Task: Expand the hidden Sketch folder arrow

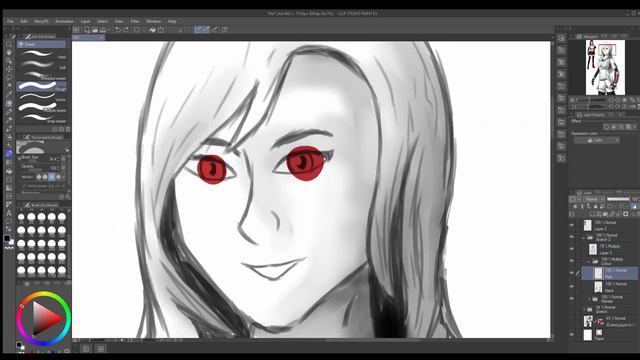Action: click(x=584, y=309)
